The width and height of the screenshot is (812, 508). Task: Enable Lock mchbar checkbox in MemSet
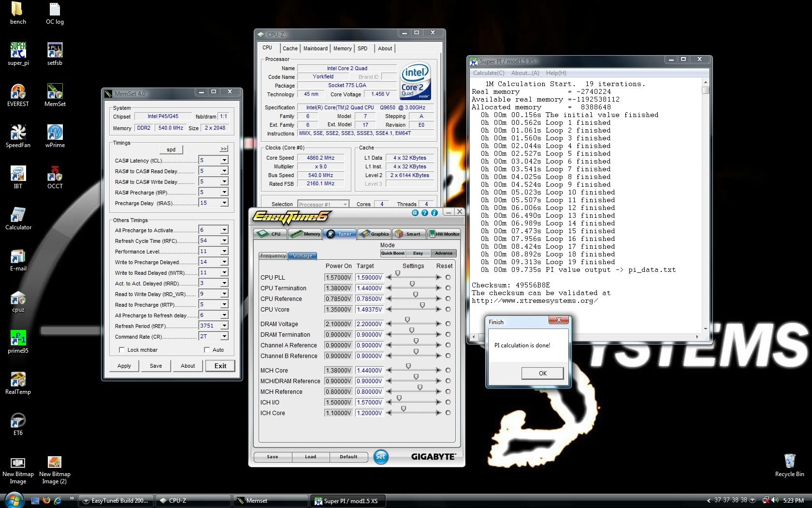pyautogui.click(x=122, y=350)
